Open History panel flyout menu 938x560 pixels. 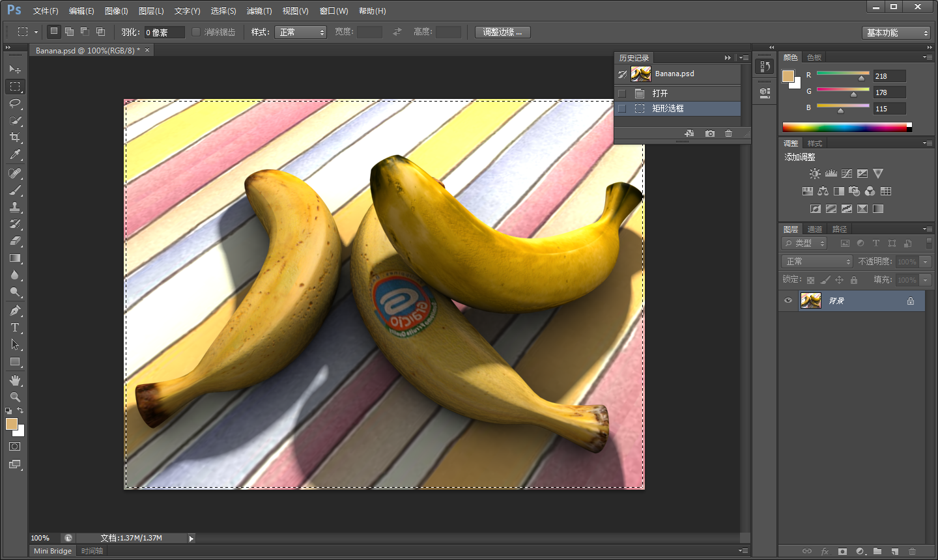(x=744, y=58)
